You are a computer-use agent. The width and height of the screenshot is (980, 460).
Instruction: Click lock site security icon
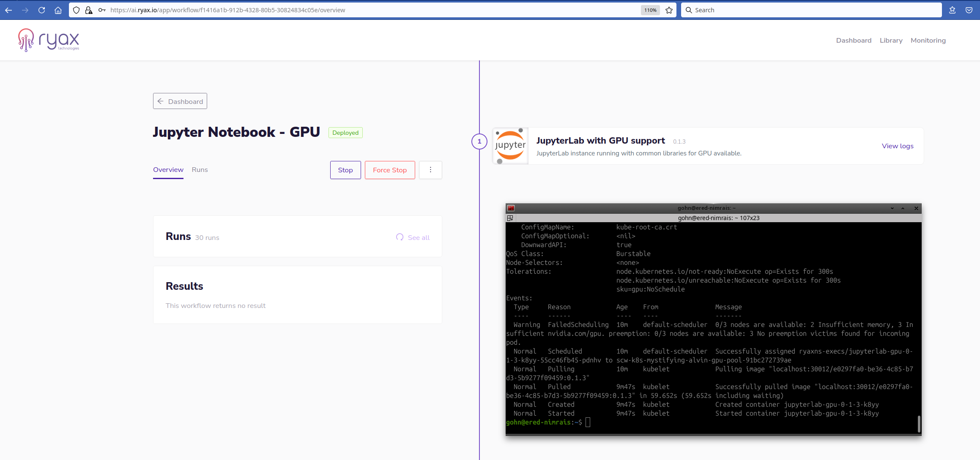point(89,10)
